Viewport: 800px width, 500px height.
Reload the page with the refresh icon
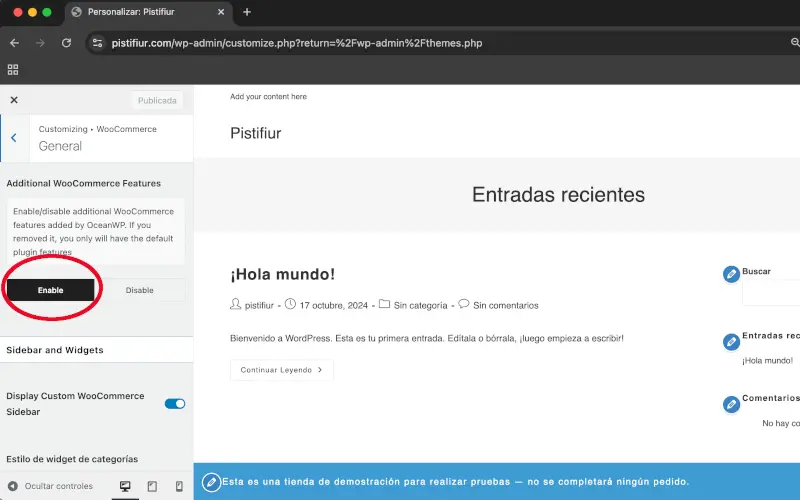click(66, 43)
